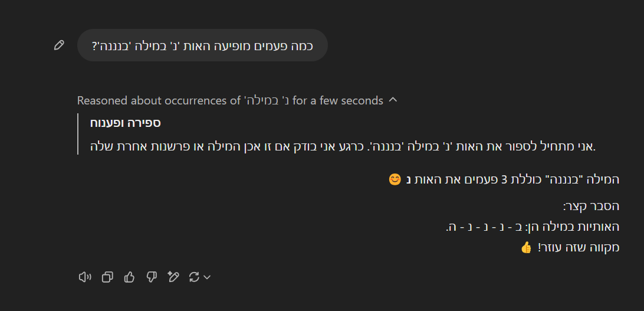The image size is (644, 311).
Task: Click the bold reasoning heading 'ספירה ופענוח'
Action: coord(126,123)
